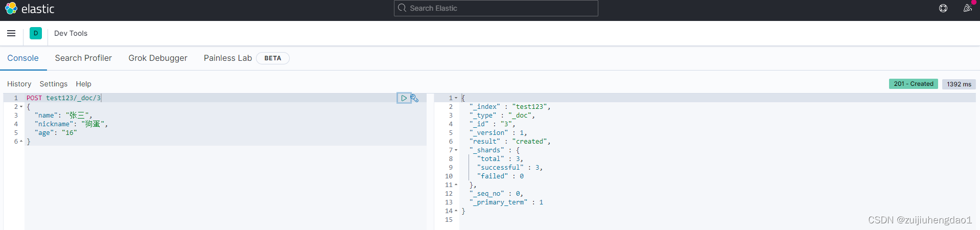Open the hamburger navigation menu

click(11, 33)
